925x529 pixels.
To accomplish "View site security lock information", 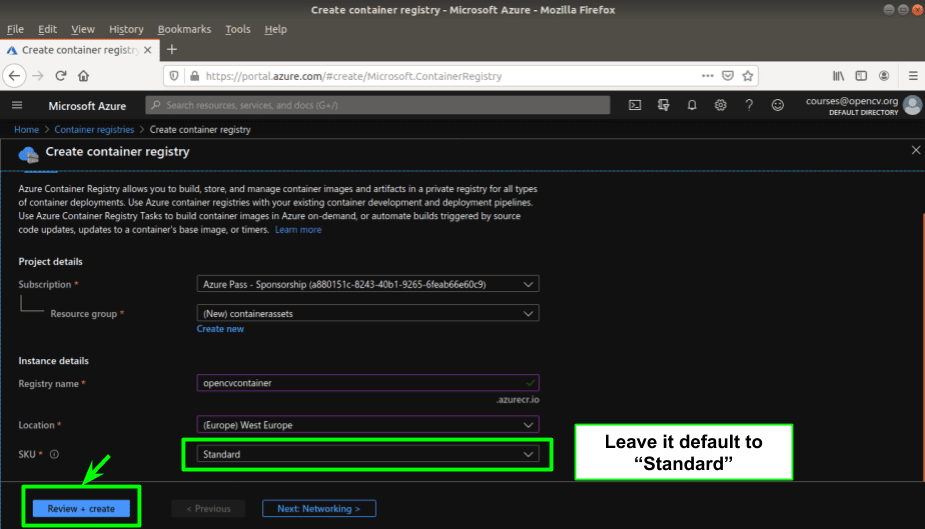I will point(194,75).
